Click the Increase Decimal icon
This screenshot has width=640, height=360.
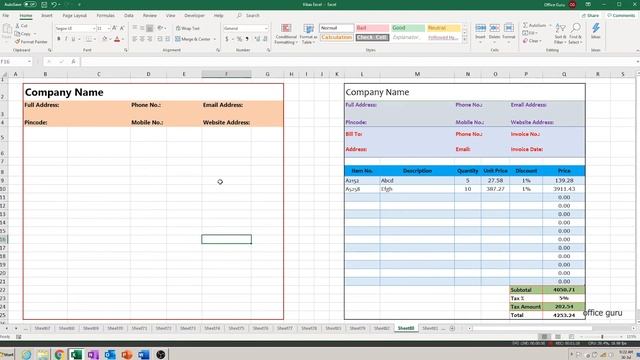[257, 39]
